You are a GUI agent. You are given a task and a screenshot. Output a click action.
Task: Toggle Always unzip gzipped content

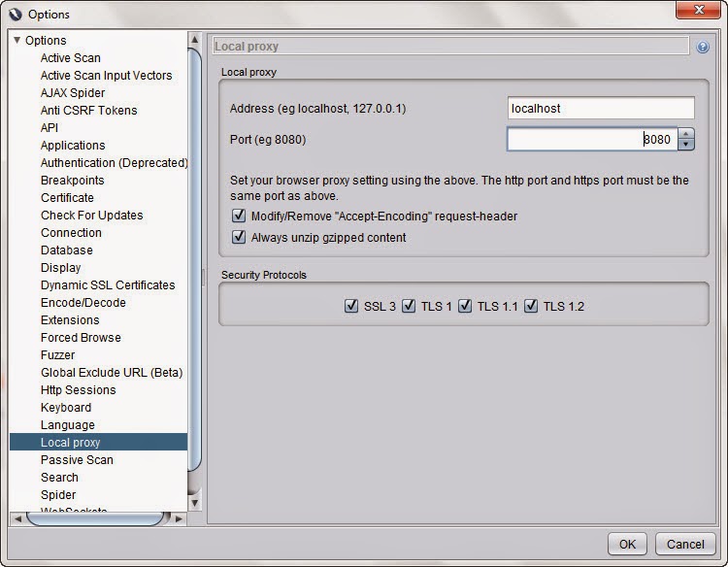coord(239,237)
